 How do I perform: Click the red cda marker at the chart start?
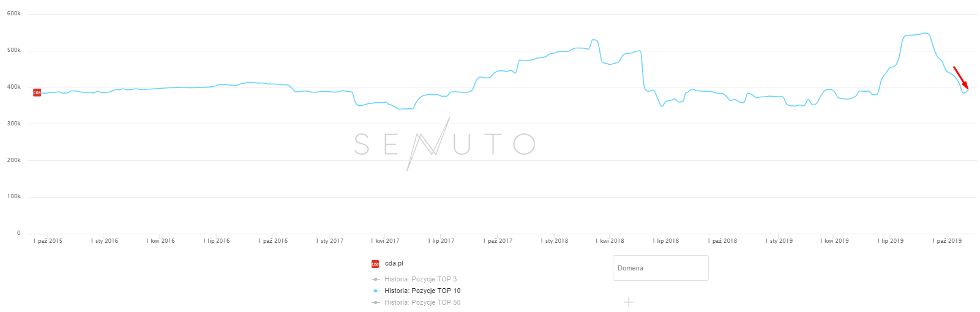(x=37, y=92)
